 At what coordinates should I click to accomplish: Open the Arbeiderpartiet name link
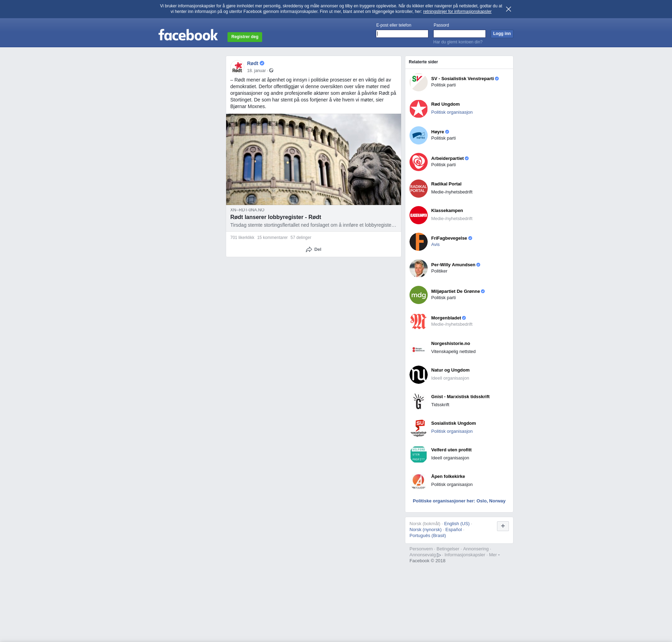coord(447,158)
